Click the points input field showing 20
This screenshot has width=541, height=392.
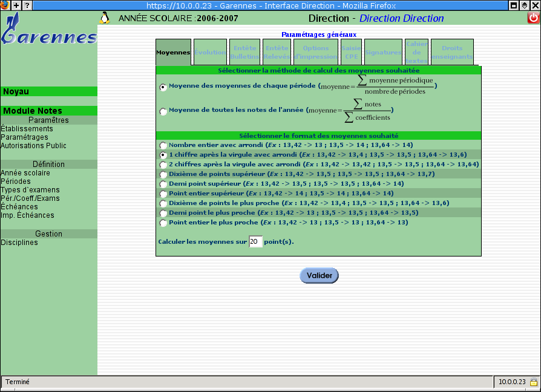tap(255, 242)
